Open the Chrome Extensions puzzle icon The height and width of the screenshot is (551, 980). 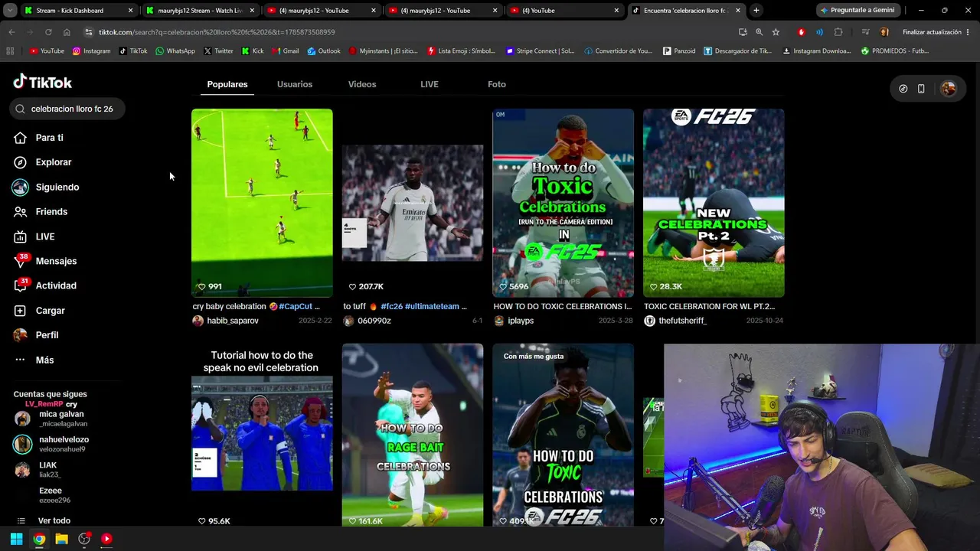[838, 32]
